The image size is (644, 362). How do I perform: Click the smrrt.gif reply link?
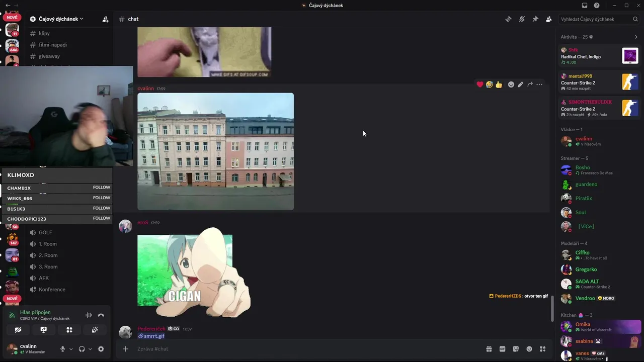[x=151, y=336]
